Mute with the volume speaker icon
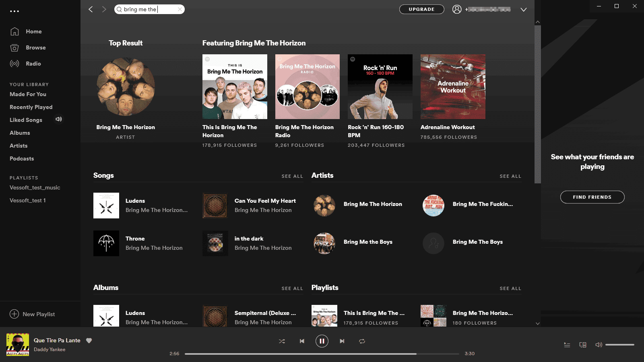The width and height of the screenshot is (644, 362). (x=599, y=345)
